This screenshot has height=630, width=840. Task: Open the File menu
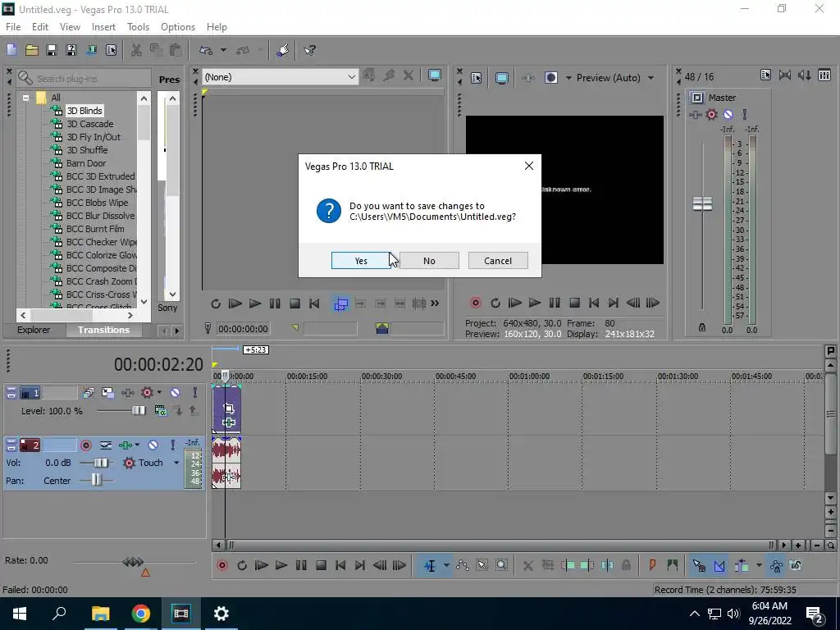[x=13, y=27]
